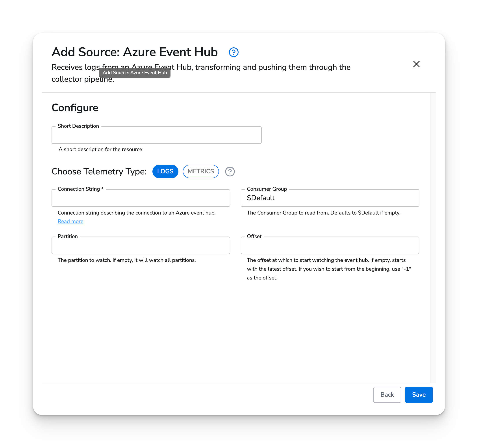Click the description text under Offset
Viewport: 478px width, 448px height.
329,269
